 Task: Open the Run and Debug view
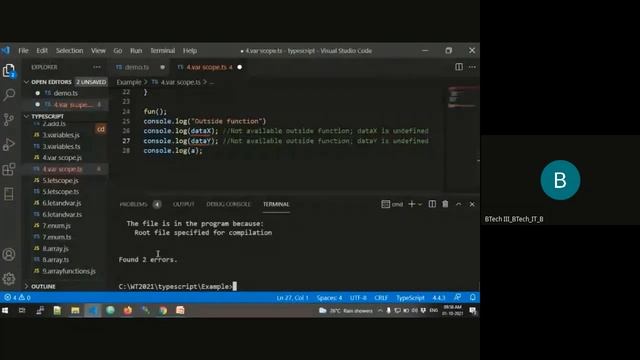[9, 144]
